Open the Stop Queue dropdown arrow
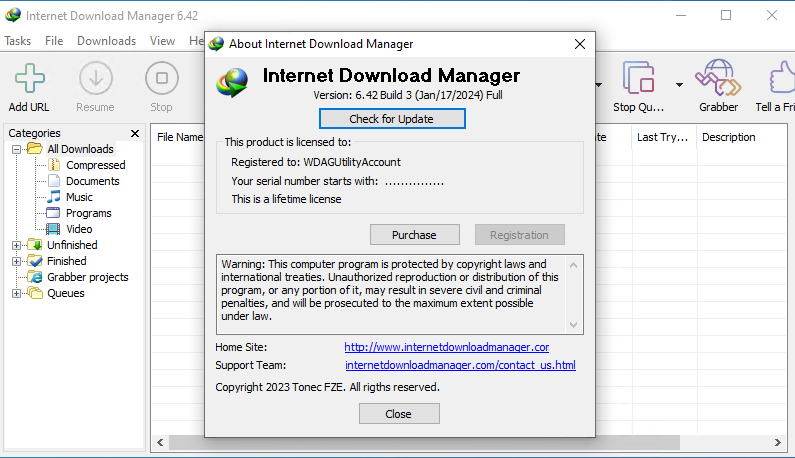 [x=679, y=84]
